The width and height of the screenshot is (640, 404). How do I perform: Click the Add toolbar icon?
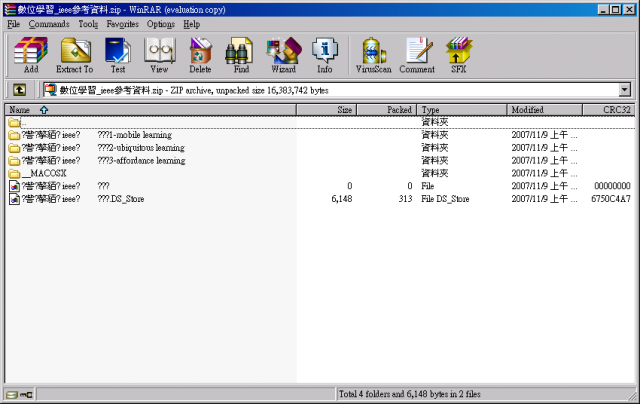click(x=31, y=55)
